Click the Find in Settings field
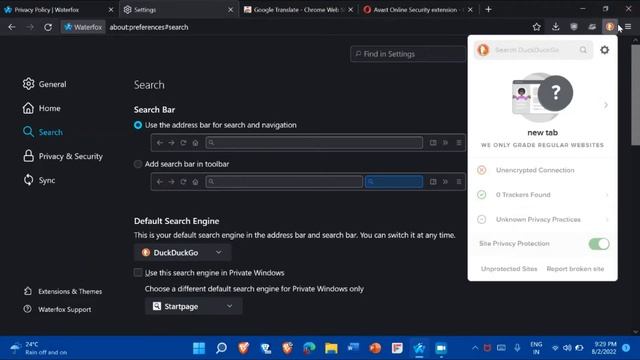The image size is (640, 360). [x=407, y=54]
